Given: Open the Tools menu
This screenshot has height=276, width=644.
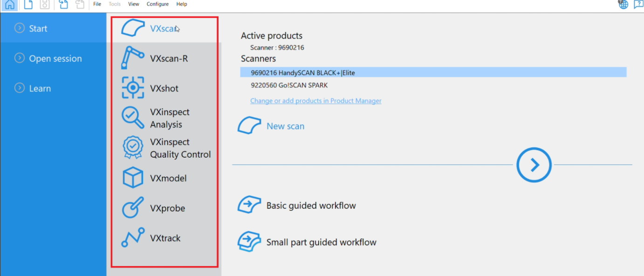Looking at the screenshot, I should click(115, 4).
